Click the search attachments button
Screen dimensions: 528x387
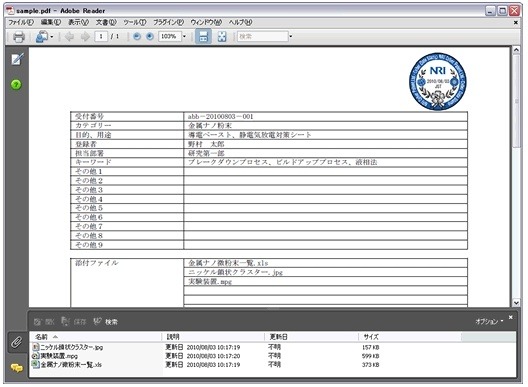tap(105, 322)
